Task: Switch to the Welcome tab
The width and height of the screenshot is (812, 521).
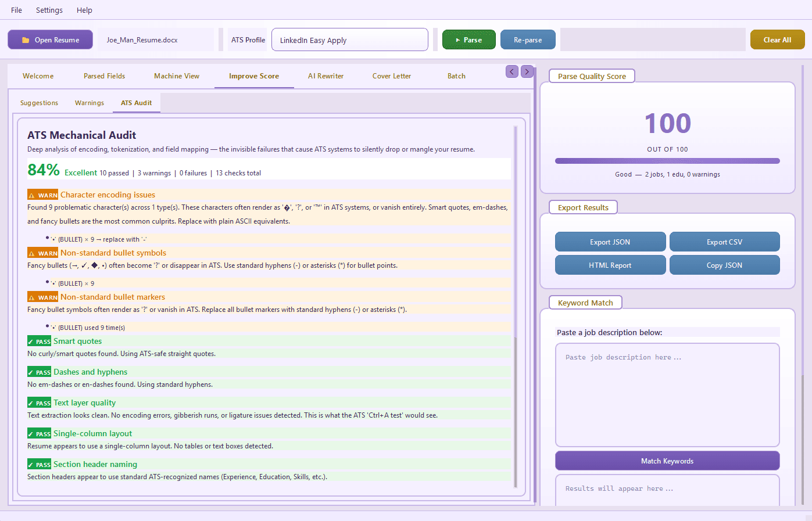Action: pos(38,76)
